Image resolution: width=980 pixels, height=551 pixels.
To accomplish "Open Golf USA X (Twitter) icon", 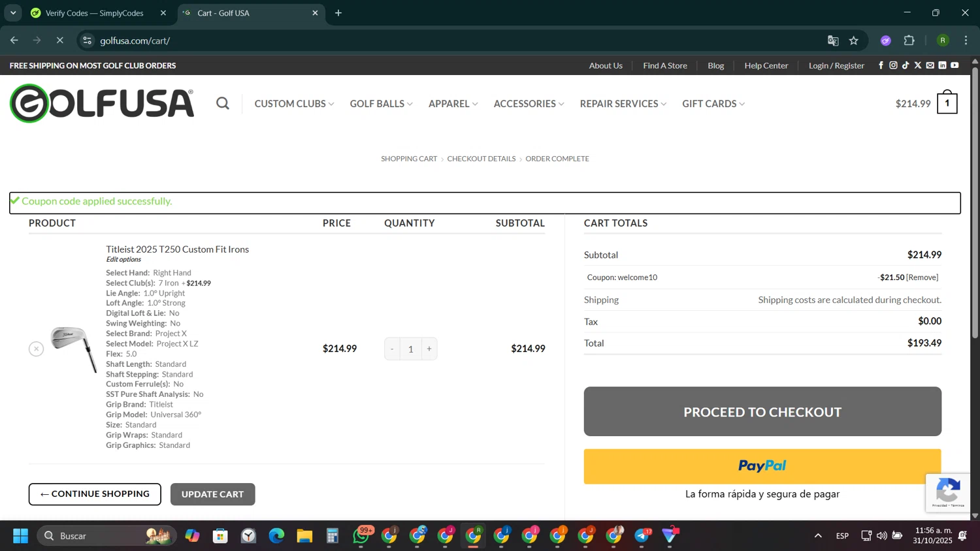I will click(x=918, y=65).
